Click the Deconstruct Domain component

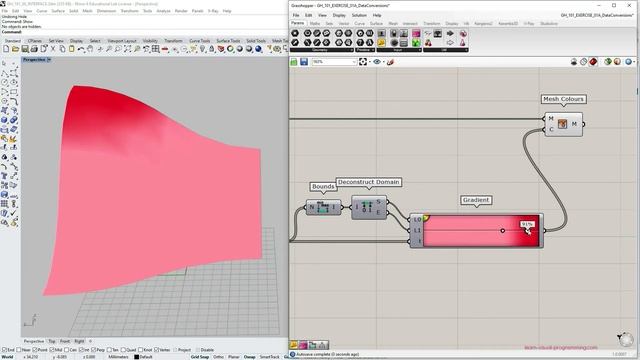tap(369, 207)
